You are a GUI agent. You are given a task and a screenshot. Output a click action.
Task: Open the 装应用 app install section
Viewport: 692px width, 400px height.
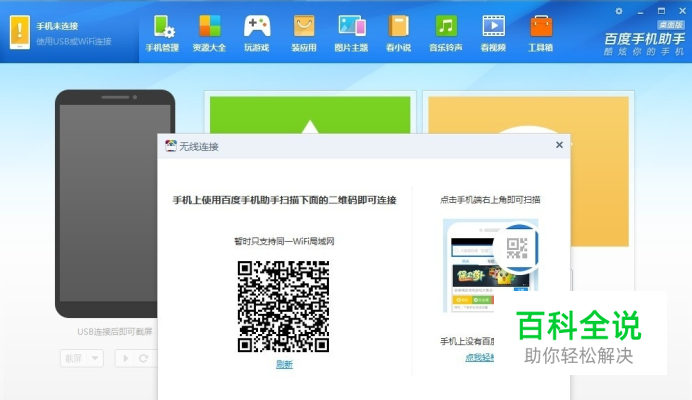click(304, 34)
